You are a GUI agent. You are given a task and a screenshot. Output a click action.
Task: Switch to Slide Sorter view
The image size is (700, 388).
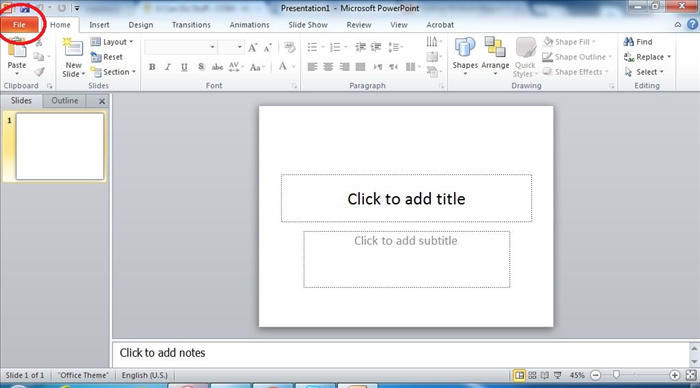[x=532, y=375]
